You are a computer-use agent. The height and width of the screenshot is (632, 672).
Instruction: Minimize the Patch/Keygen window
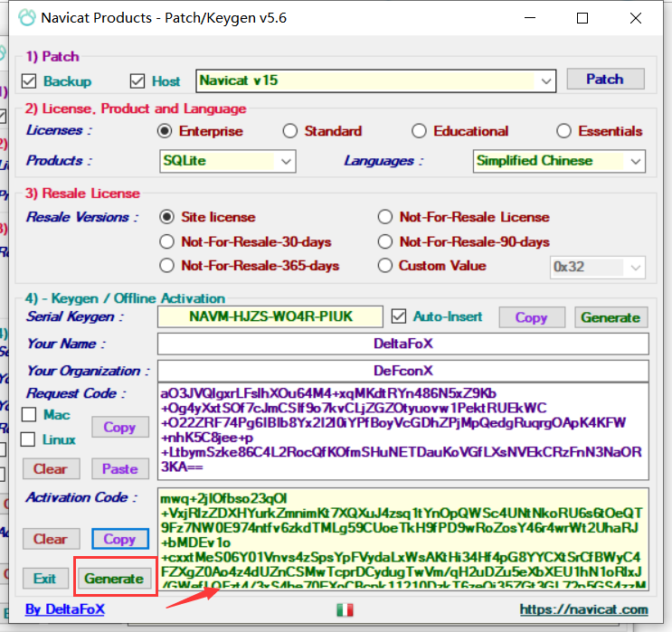coord(530,18)
